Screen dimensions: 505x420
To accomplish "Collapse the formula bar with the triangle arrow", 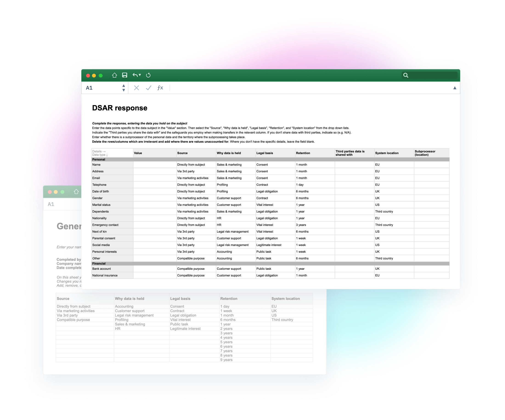I will 454,88.
